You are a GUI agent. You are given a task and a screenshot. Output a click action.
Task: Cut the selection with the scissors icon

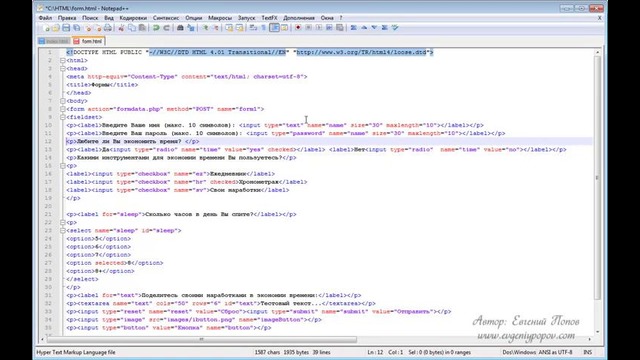(121, 28)
